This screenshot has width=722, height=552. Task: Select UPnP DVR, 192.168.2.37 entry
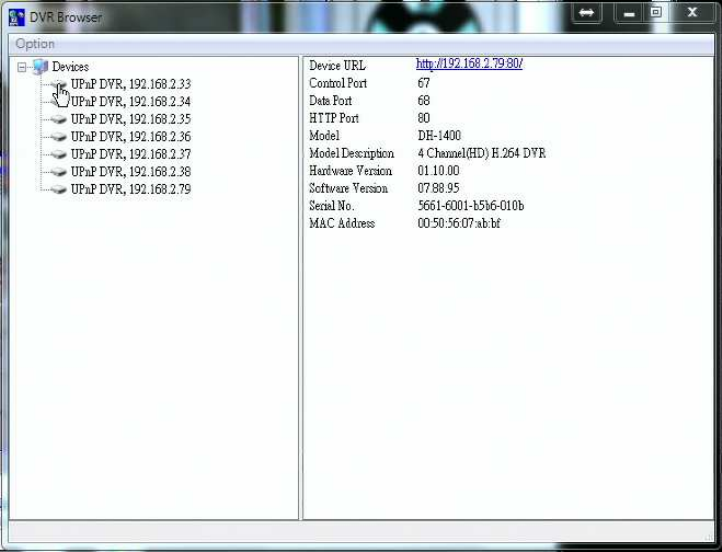(x=130, y=154)
